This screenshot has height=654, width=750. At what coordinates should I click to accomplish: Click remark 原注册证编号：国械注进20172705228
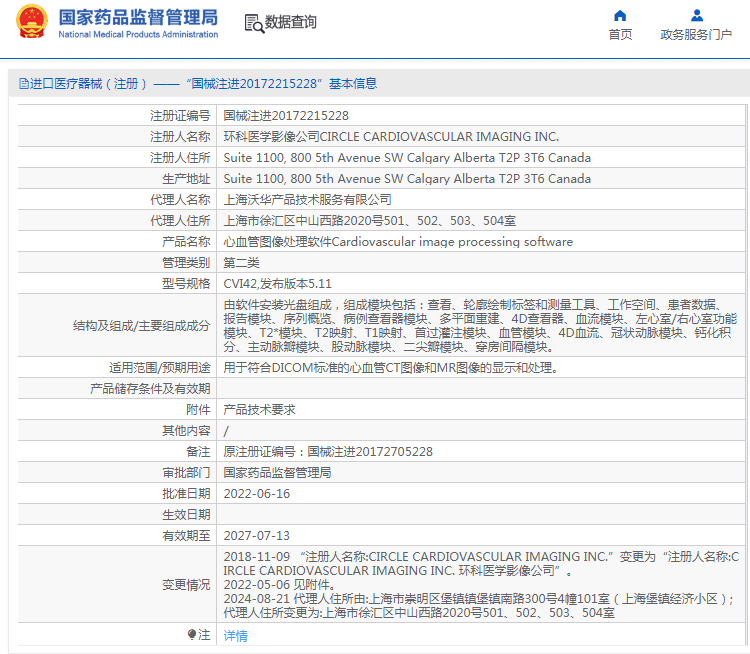(328, 452)
